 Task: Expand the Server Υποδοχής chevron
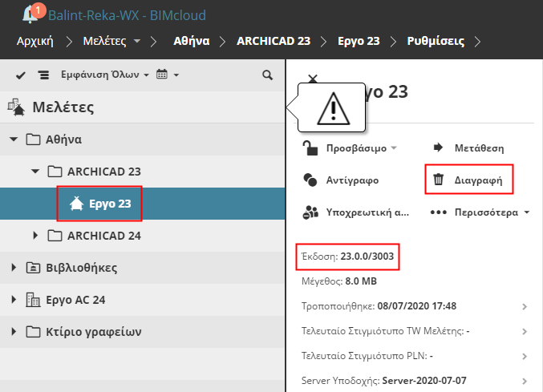[x=525, y=382]
